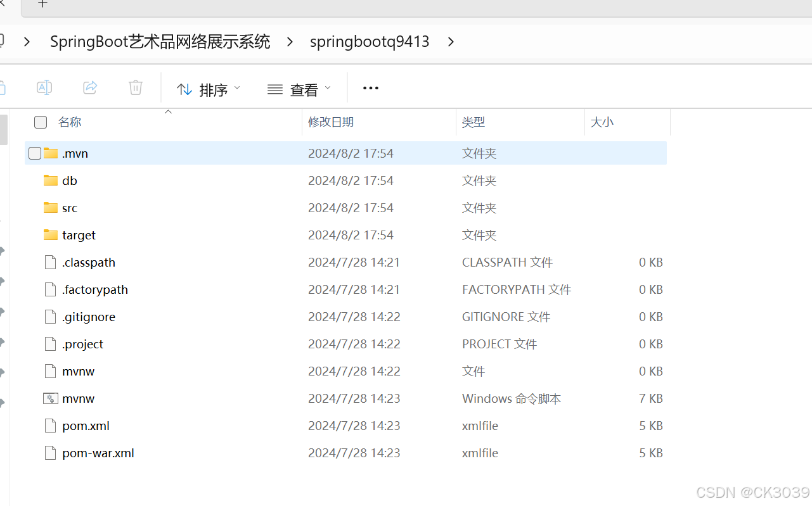Click the mvnw Windows command script icon
812x506 pixels.
[50, 398]
